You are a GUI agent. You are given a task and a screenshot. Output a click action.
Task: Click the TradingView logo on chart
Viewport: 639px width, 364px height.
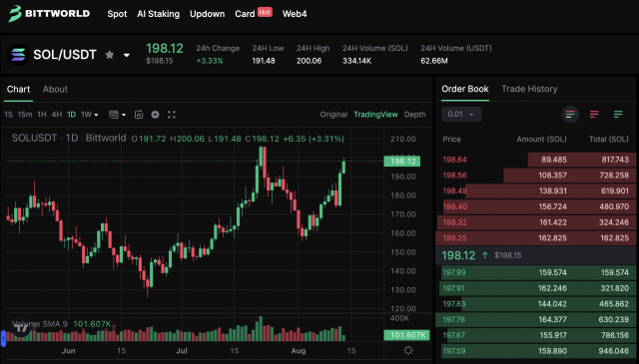pyautogui.click(x=21, y=327)
